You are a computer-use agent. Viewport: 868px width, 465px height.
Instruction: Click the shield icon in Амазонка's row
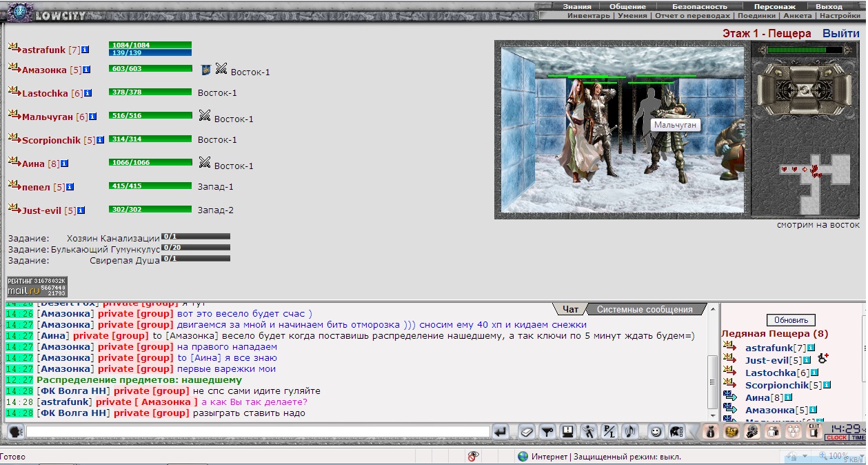pyautogui.click(x=205, y=70)
